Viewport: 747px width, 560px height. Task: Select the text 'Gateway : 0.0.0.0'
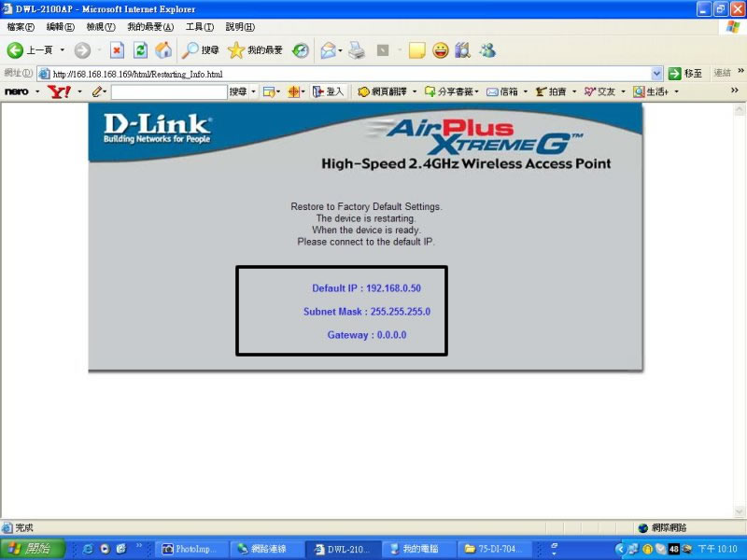point(367,335)
